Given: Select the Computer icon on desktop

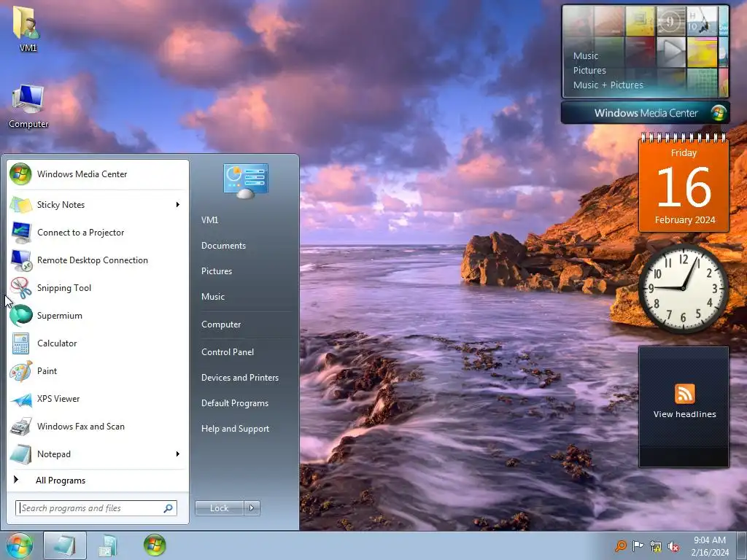Looking at the screenshot, I should click(x=28, y=106).
